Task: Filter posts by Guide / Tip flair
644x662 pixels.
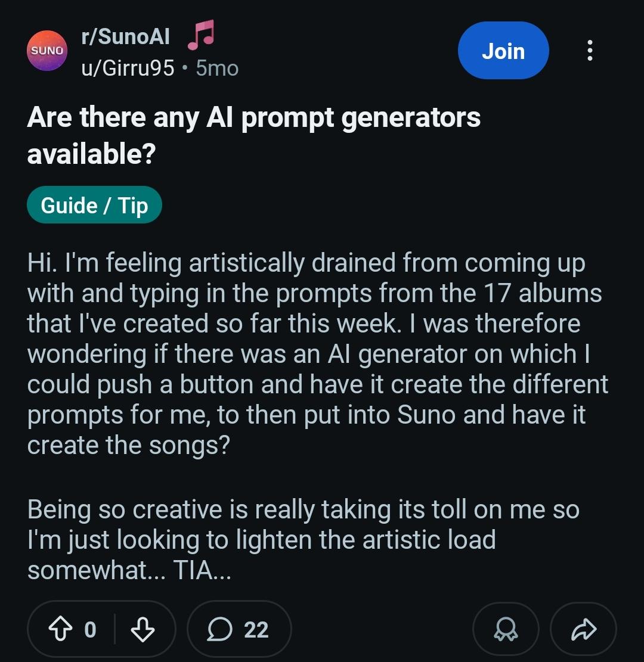Action: click(94, 206)
